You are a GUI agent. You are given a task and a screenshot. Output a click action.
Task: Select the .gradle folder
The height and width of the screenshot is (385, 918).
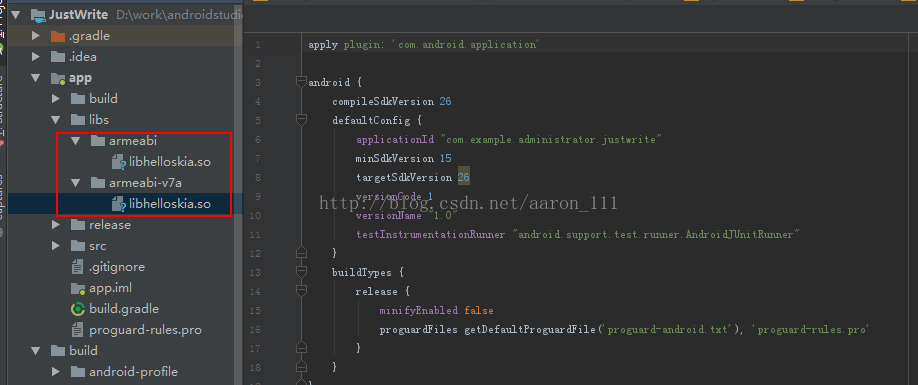(x=89, y=36)
